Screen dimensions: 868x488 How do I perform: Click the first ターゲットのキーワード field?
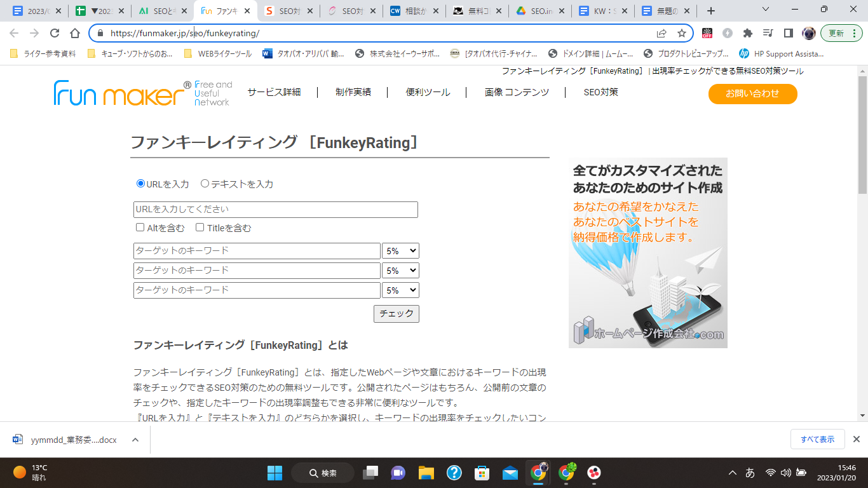257,251
